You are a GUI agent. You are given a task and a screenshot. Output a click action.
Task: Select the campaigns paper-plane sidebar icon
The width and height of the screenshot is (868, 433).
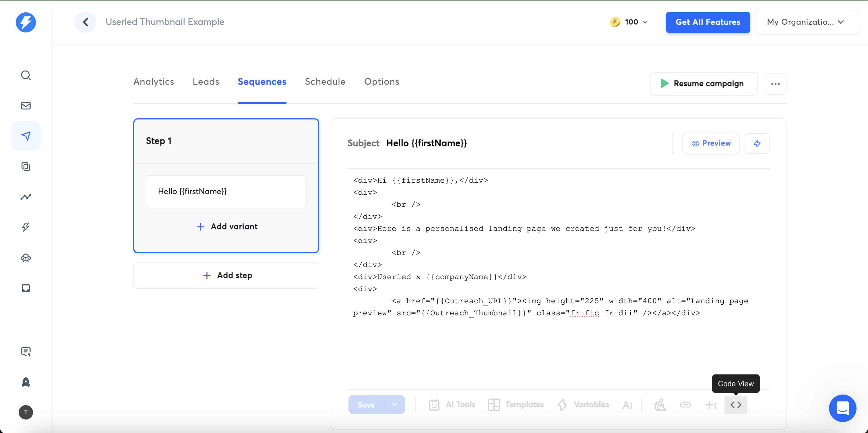coord(26,136)
